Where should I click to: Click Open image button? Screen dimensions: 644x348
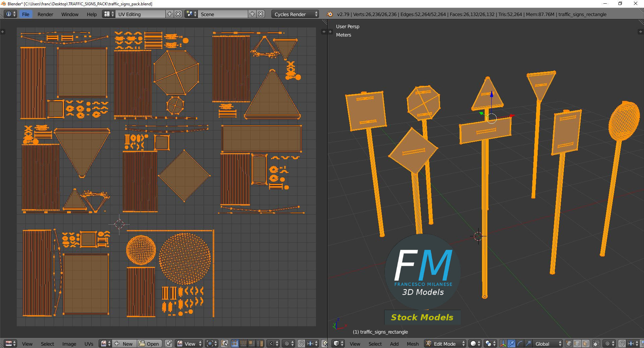coord(149,344)
